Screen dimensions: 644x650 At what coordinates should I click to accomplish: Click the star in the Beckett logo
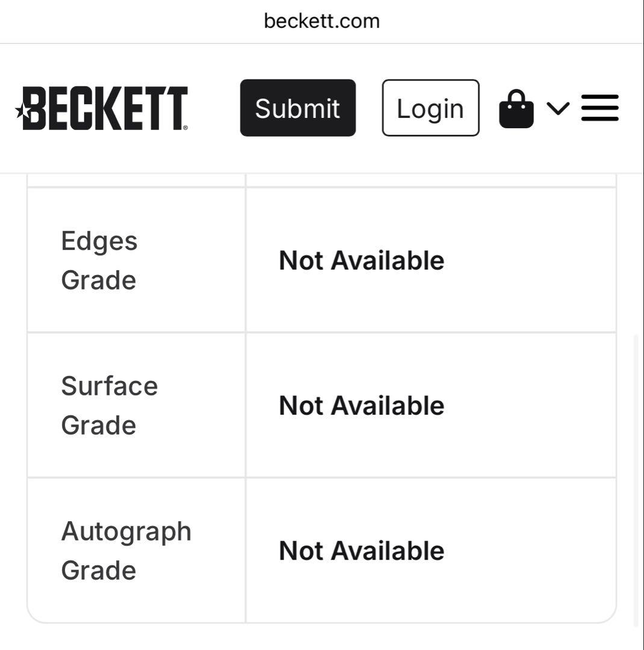pos(22,110)
